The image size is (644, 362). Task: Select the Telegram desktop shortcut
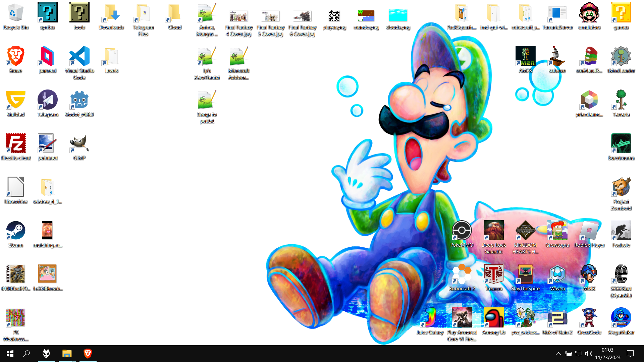[x=47, y=103]
